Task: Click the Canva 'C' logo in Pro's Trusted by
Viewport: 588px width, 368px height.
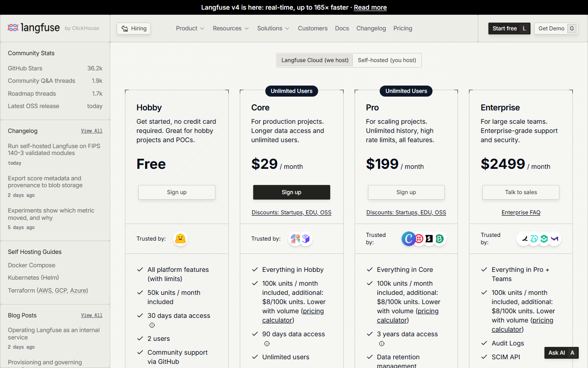Action: point(408,239)
